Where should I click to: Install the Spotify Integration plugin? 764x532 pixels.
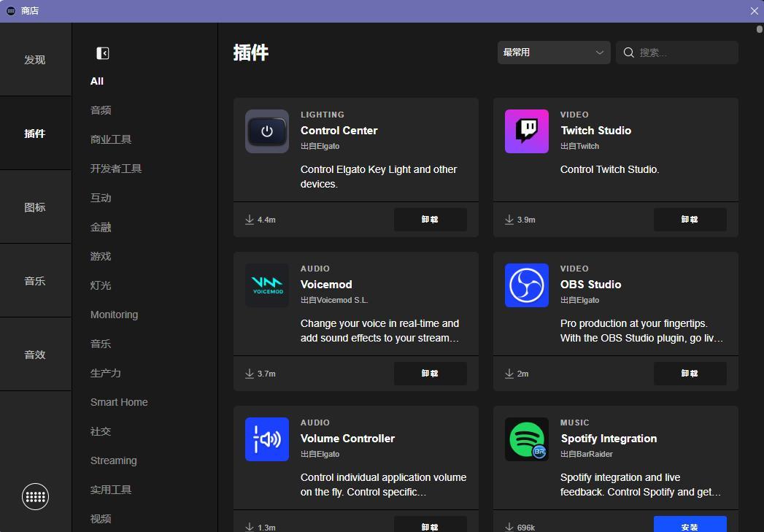(690, 524)
